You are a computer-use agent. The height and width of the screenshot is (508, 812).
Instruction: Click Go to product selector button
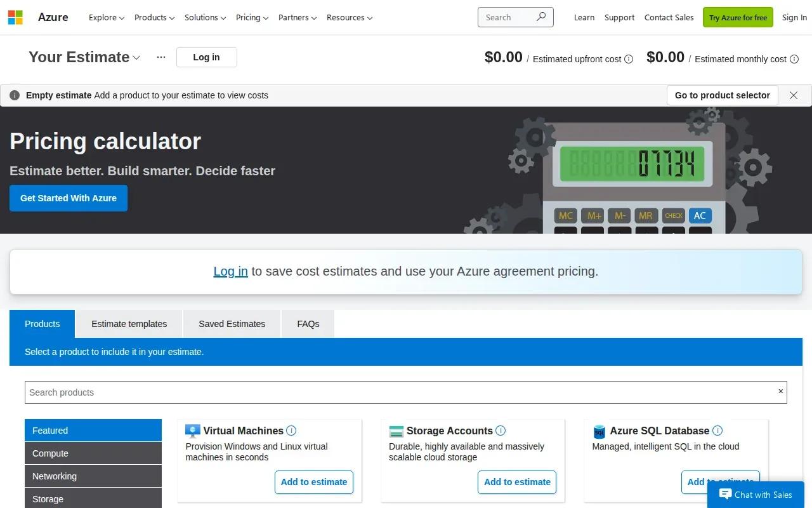723,95
